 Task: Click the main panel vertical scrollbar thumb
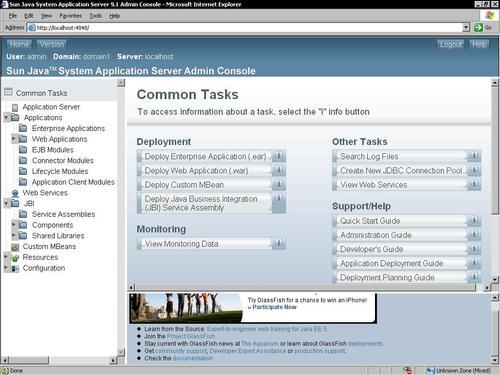point(495,150)
